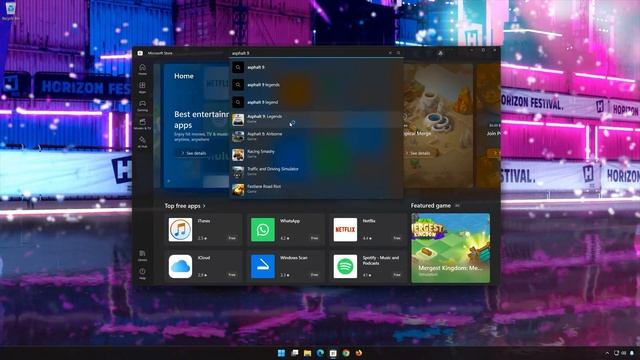Open Mergest Kingdom featured game tile

[451, 248]
